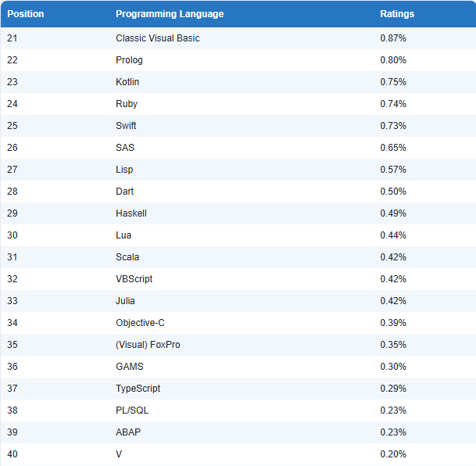Click the Ruby language name
The height and width of the screenshot is (466, 476).
point(127,104)
